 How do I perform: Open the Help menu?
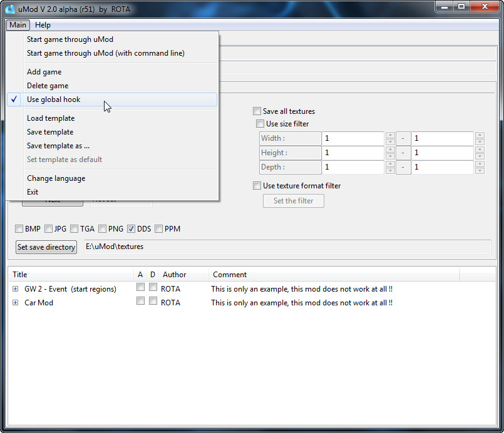click(43, 25)
